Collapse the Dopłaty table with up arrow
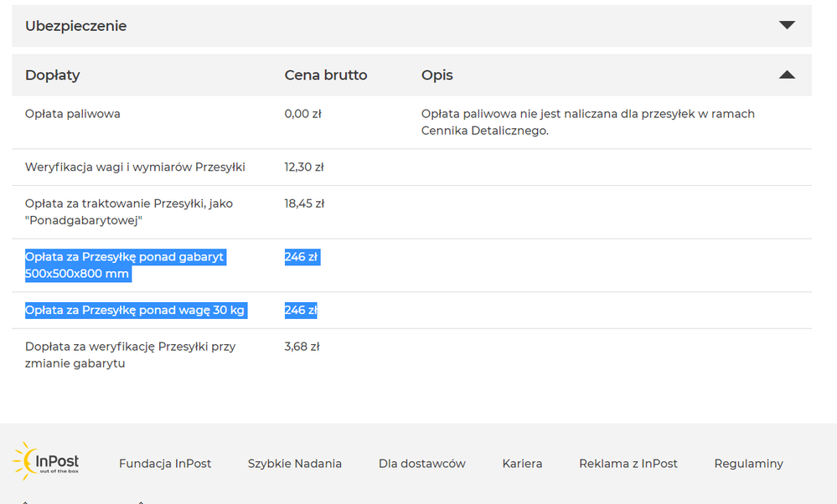 pyautogui.click(x=786, y=75)
